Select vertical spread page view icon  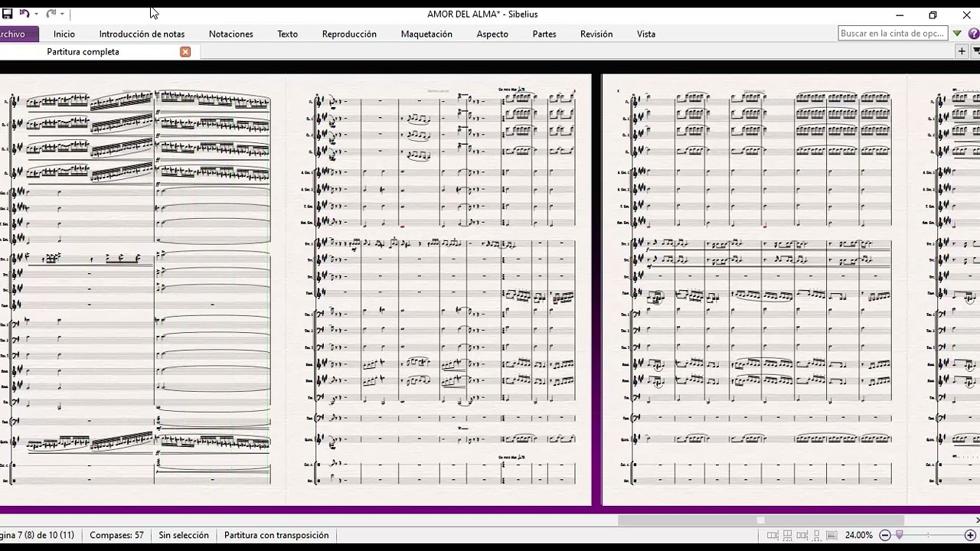(x=787, y=535)
